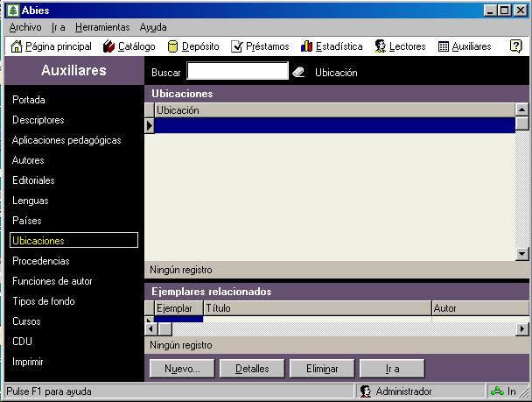Click inside the Buscar search field
532x402 pixels.
tap(237, 72)
